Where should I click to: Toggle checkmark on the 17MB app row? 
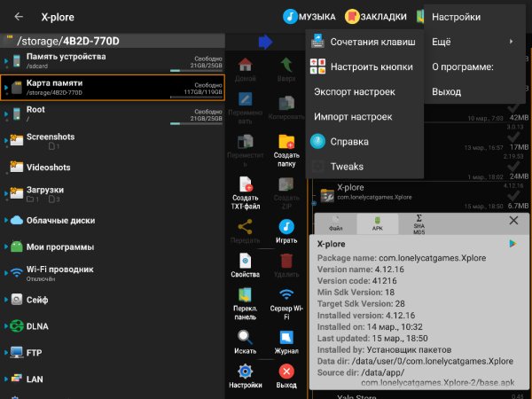coord(513,137)
